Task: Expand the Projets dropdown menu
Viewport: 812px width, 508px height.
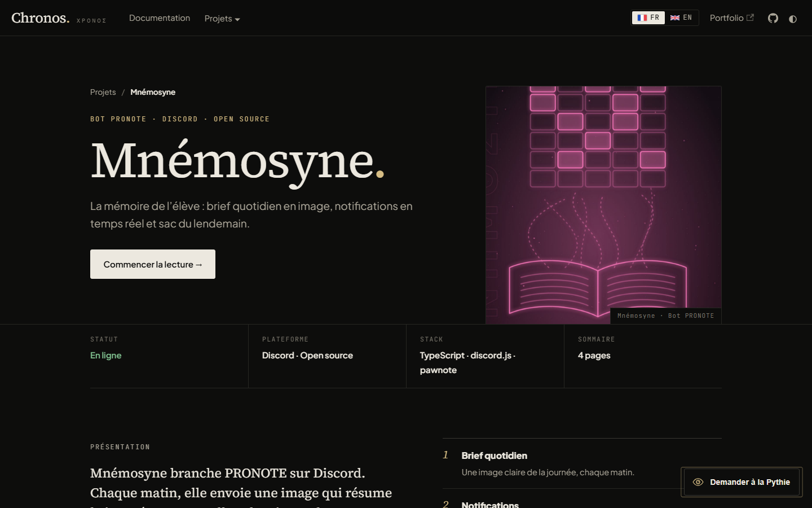Action: 222,19
